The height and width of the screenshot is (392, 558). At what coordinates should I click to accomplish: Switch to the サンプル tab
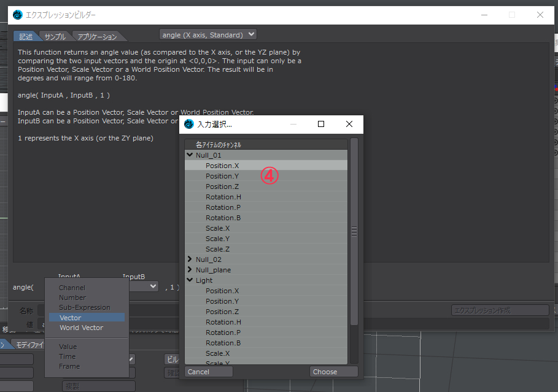[55, 37]
